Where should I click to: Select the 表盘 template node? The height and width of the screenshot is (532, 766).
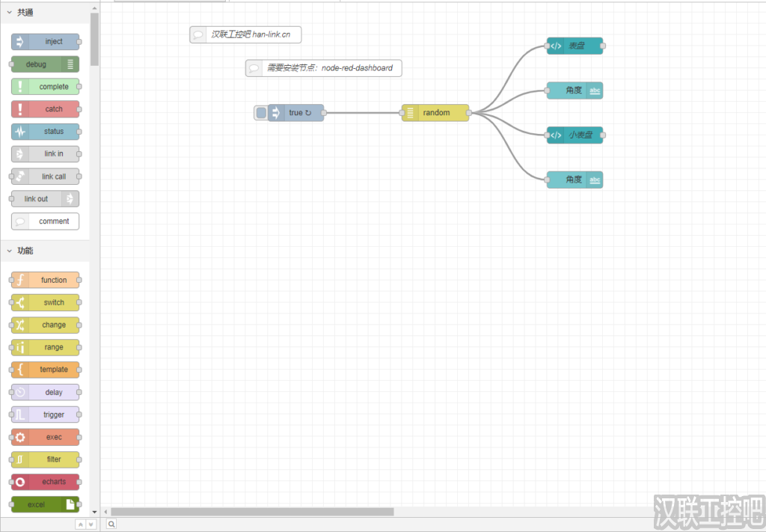tap(574, 46)
